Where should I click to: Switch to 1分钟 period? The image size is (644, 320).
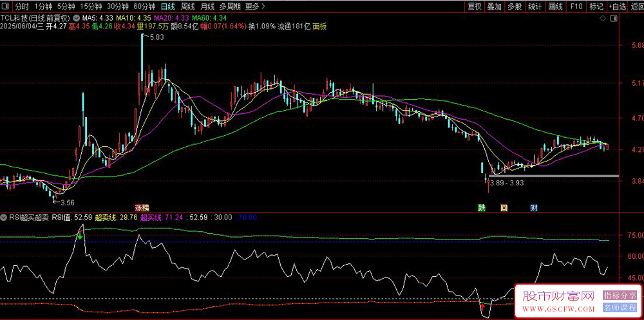(43, 6)
